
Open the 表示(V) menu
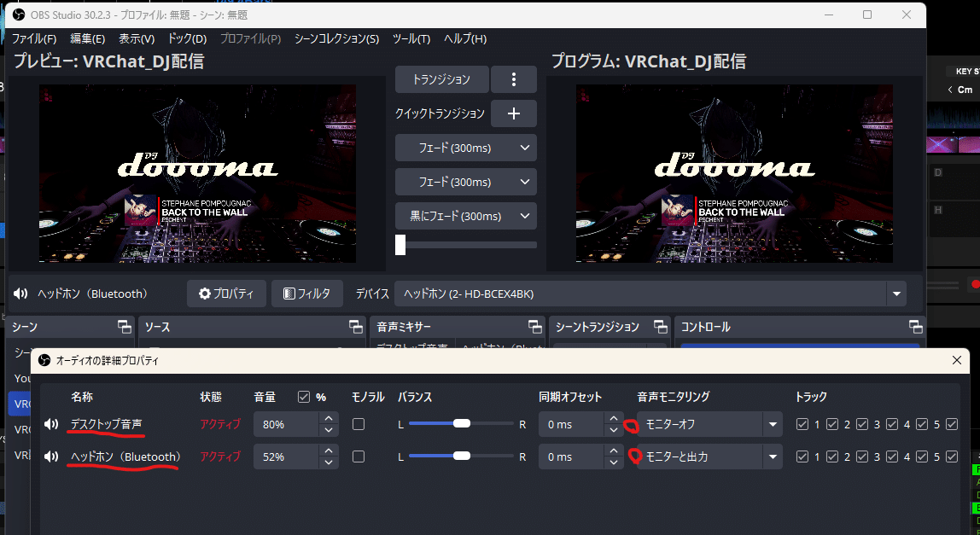pos(137,38)
